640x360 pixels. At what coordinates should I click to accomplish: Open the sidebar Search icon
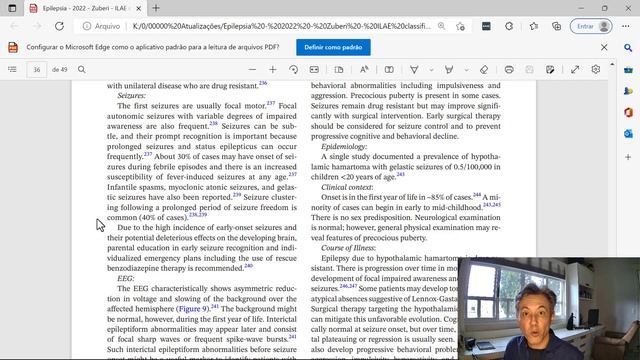click(628, 48)
